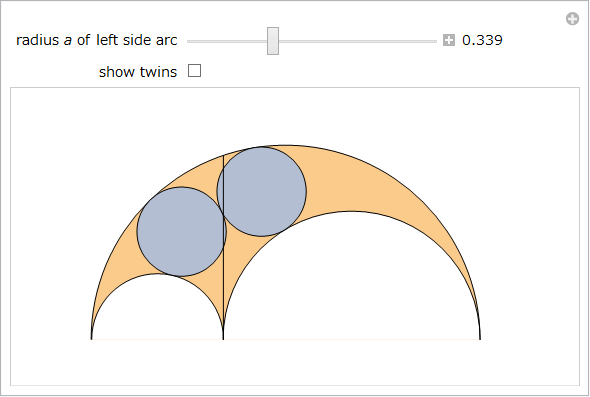
Task: Click the top of the outer semicircle arc
Action: 286,145
